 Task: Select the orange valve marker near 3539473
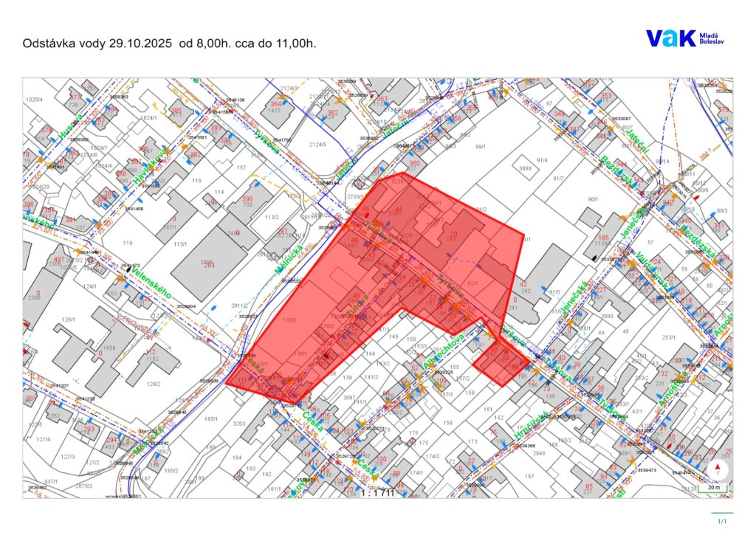[x=631, y=460]
